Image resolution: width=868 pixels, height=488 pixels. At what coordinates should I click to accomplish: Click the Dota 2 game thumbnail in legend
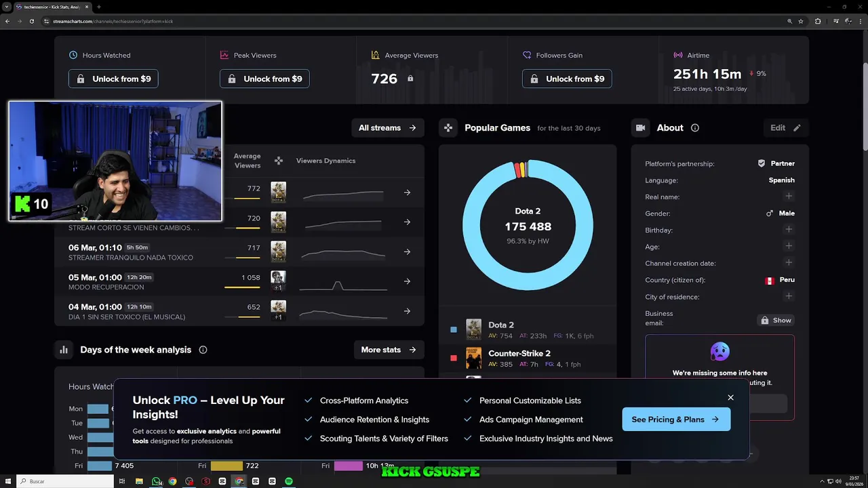[474, 329]
